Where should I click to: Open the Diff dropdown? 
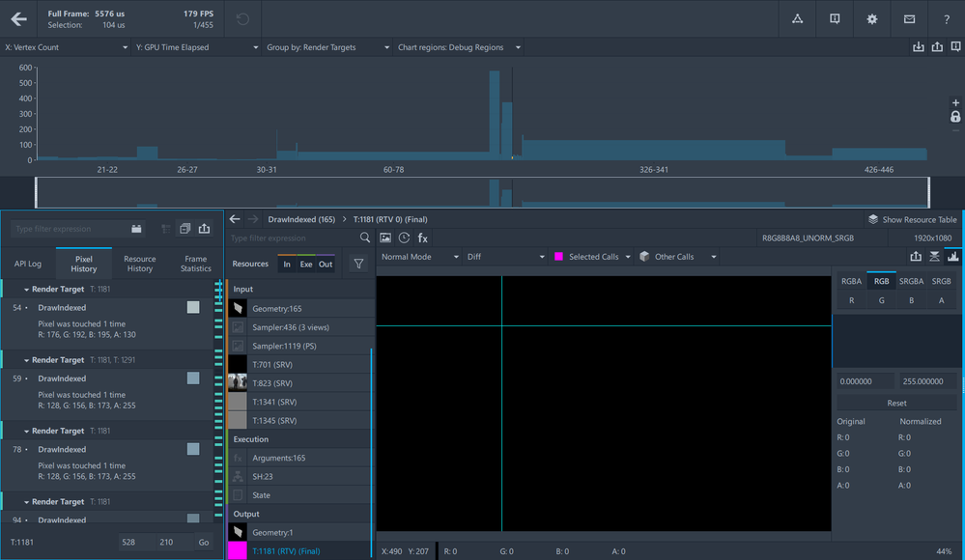pyautogui.click(x=505, y=257)
